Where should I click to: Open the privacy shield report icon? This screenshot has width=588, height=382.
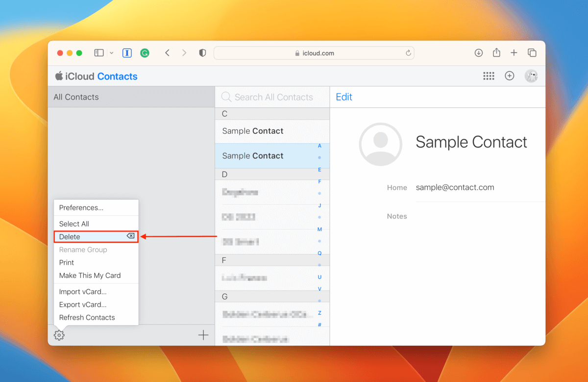202,53
